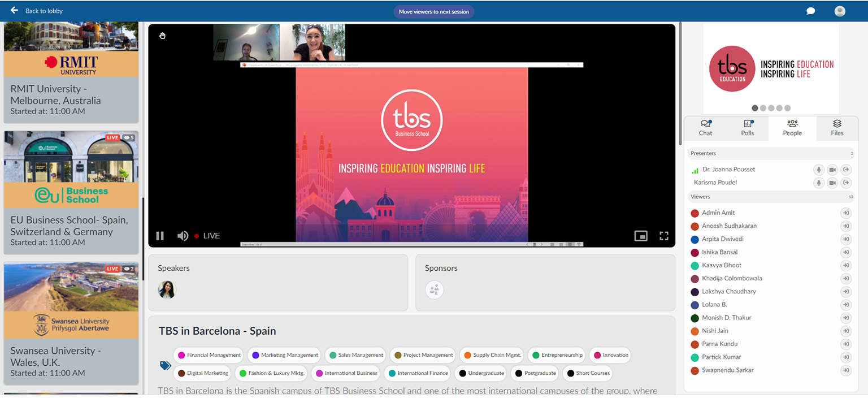This screenshot has width=868, height=398.
Task: Mute the video with the speaker icon
Action: click(183, 236)
